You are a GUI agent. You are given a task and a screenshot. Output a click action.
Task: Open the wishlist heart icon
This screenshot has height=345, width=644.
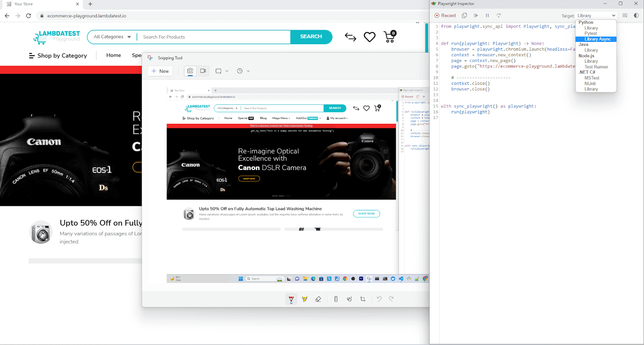coord(369,37)
